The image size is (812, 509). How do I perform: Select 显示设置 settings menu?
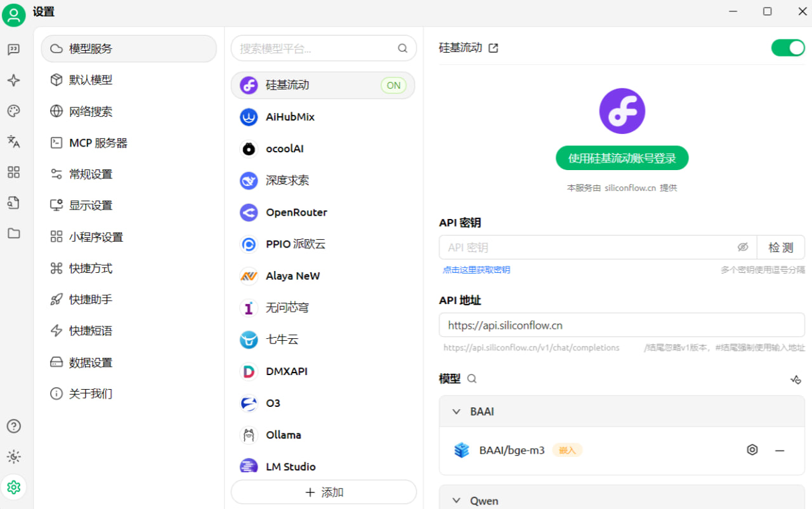[129, 206]
